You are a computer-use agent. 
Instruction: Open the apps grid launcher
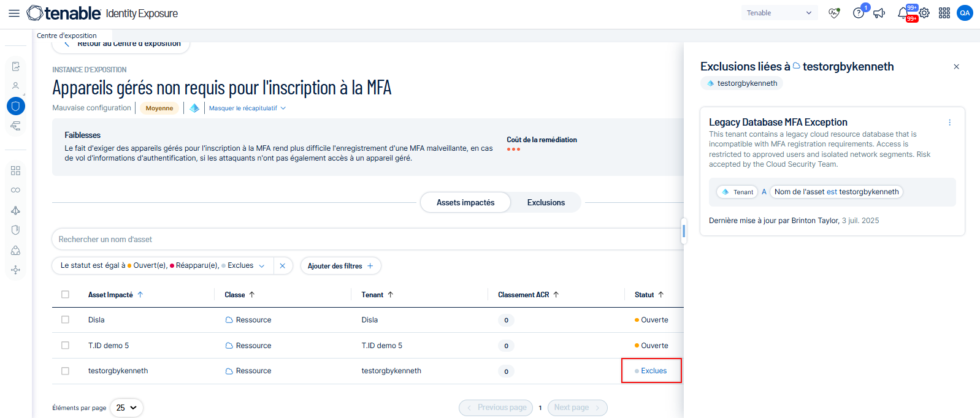click(944, 13)
